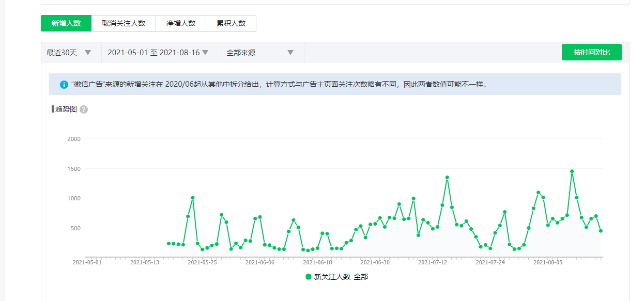Click the late-May peak data point at 1000

[193, 198]
